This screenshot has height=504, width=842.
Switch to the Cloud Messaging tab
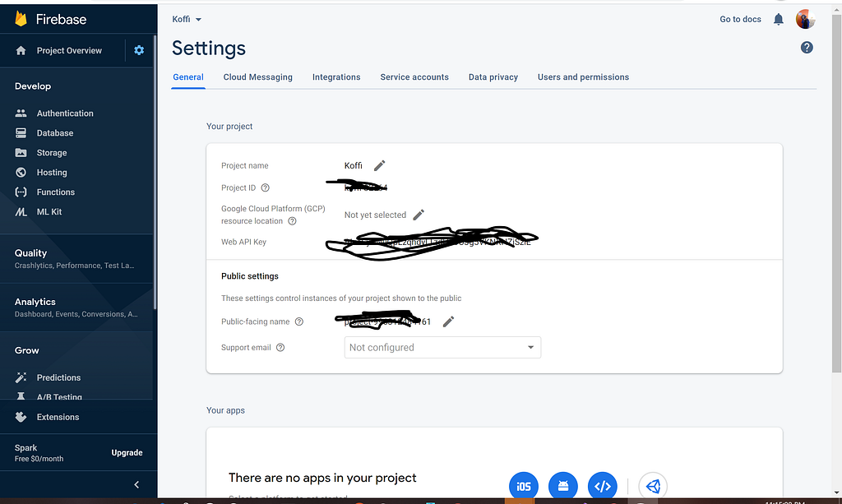[257, 77]
